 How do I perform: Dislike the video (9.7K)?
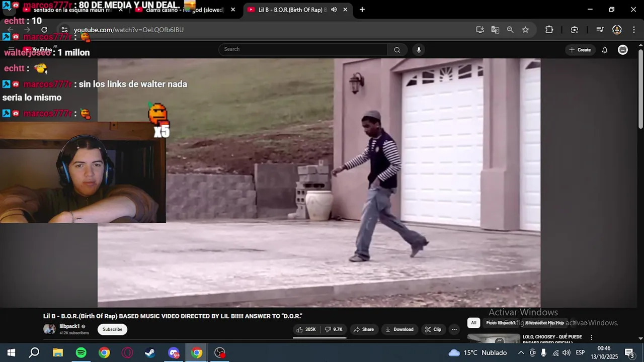[x=334, y=329]
